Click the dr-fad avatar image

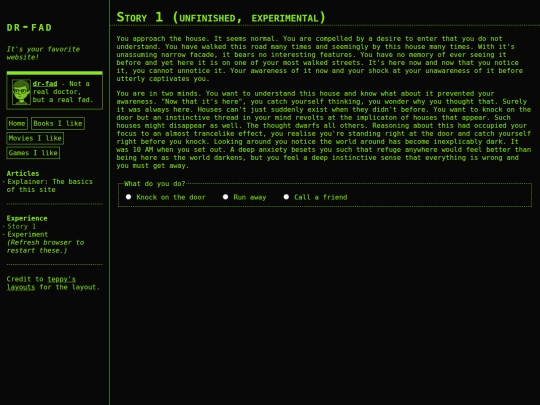[x=21, y=92]
